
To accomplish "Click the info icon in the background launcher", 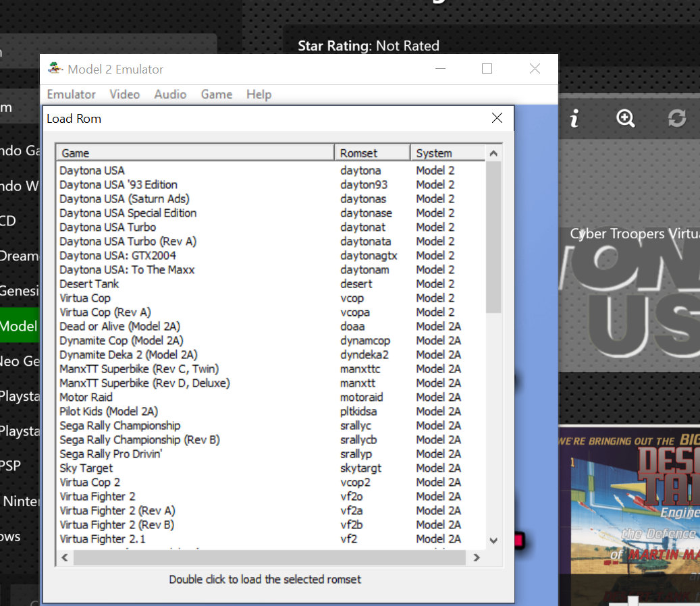I will coord(574,118).
